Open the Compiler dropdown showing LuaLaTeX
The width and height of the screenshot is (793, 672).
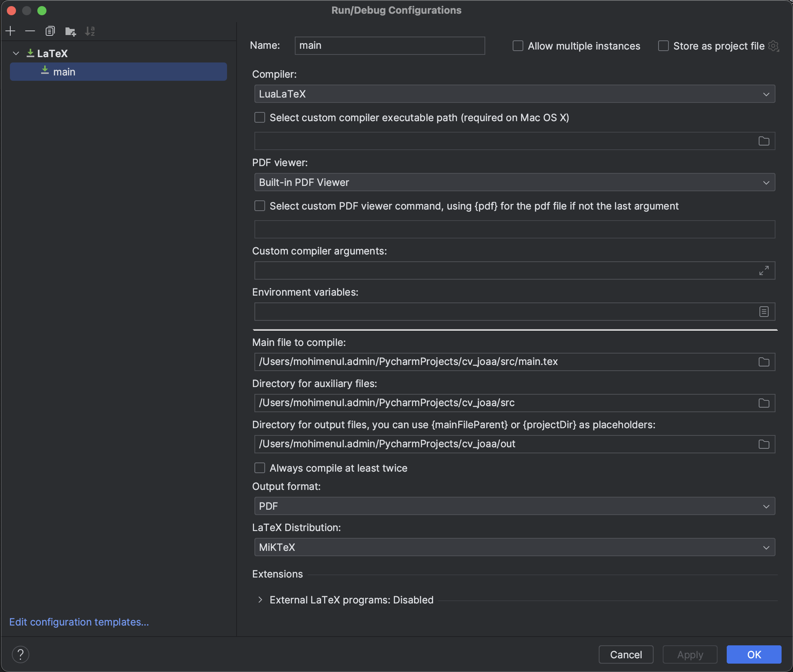[514, 94]
